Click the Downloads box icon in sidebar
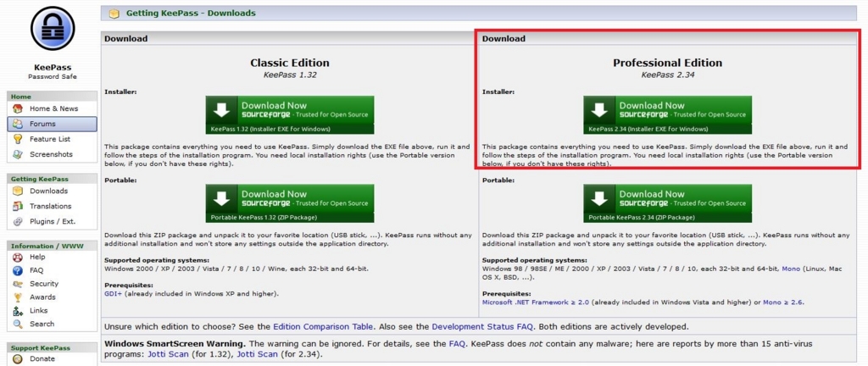 click(18, 191)
